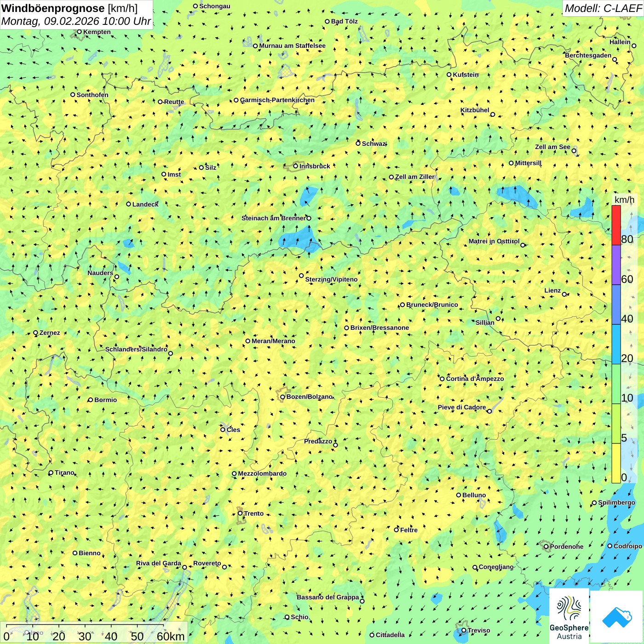This screenshot has width=644, height=644.
Task: Select the yellow 0–5 km/h legend color
Action: point(616,463)
